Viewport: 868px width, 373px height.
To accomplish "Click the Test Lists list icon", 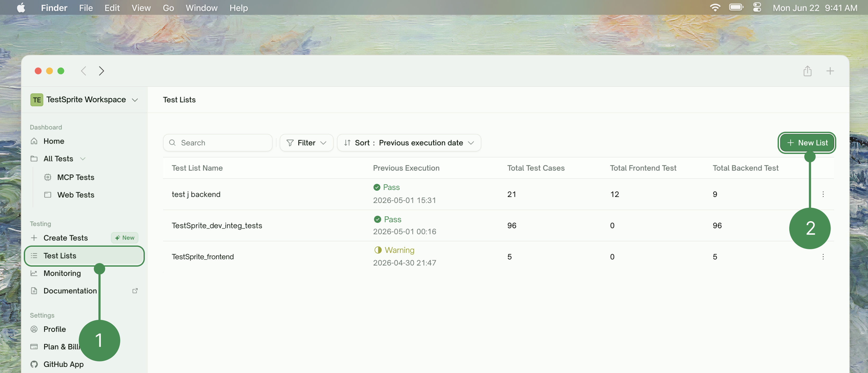I will [x=34, y=256].
